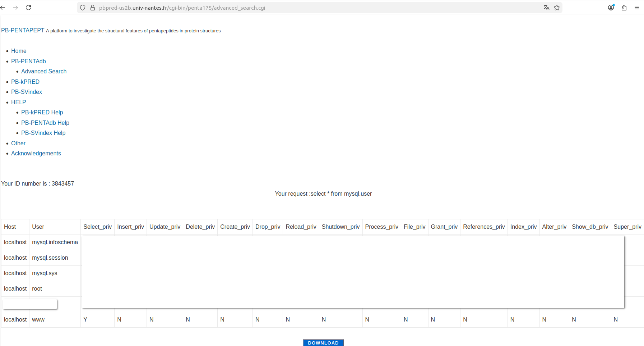Go to the Home link
Image resolution: width=644 pixels, height=346 pixels.
(x=19, y=51)
